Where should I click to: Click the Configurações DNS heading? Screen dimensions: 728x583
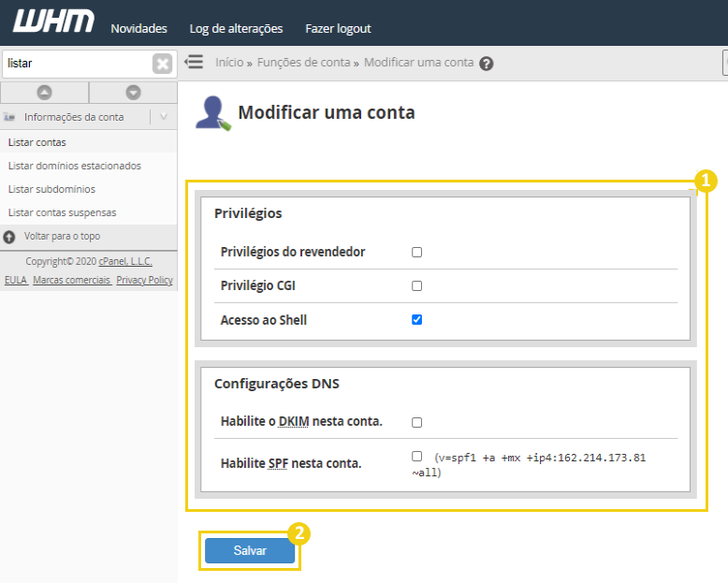277,384
